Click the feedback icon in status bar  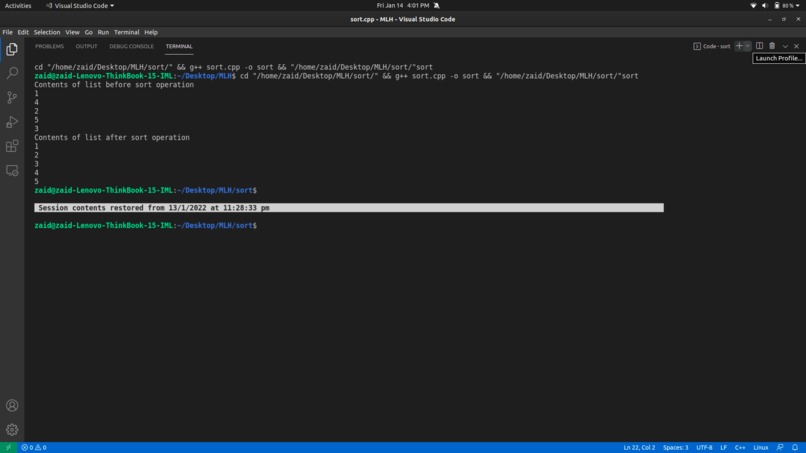[780, 447]
